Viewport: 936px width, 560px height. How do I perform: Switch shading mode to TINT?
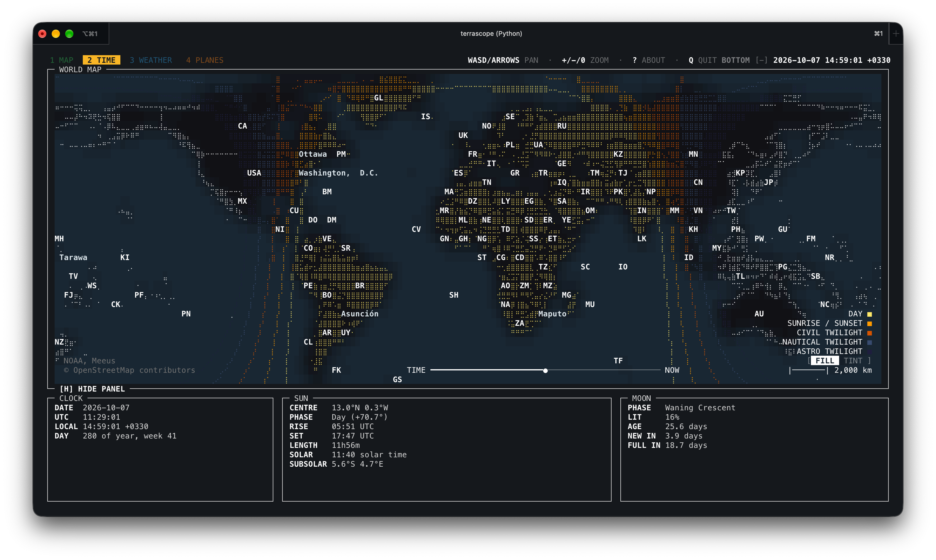click(x=853, y=361)
